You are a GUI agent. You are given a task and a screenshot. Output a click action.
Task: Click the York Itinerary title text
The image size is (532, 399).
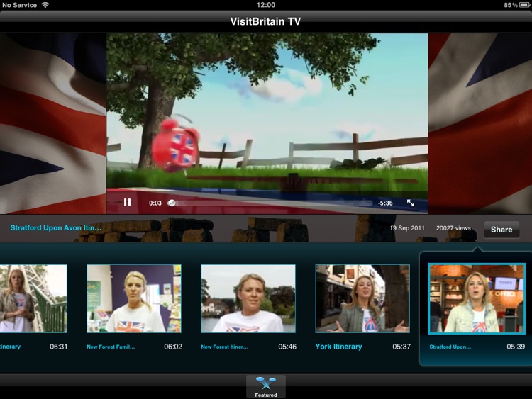(x=338, y=347)
